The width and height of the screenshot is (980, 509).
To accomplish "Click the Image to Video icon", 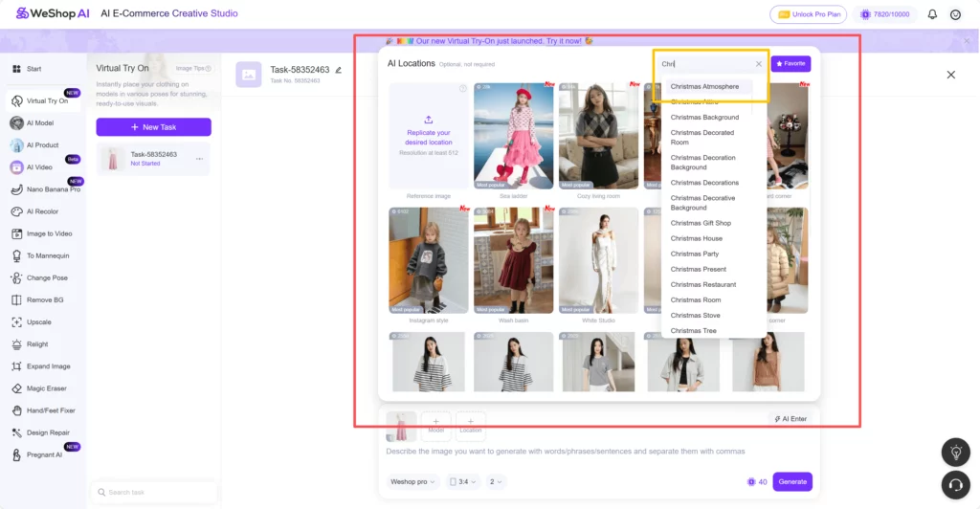I will pyautogui.click(x=17, y=233).
